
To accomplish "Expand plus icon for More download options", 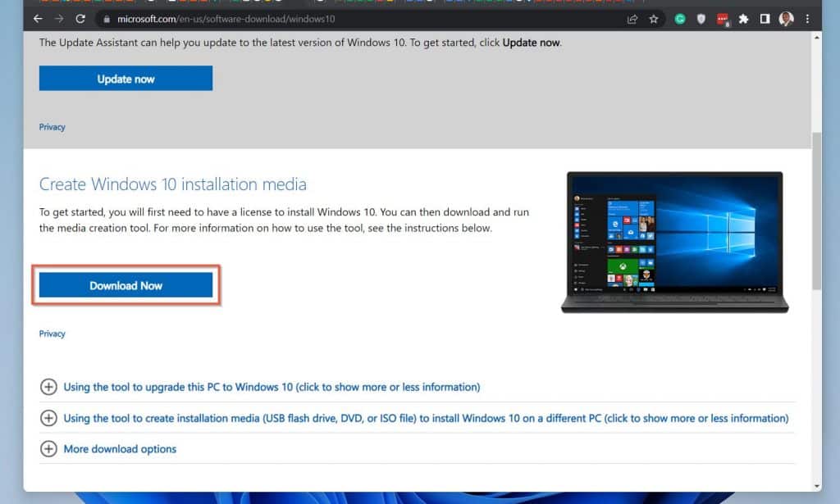I will tap(48, 449).
